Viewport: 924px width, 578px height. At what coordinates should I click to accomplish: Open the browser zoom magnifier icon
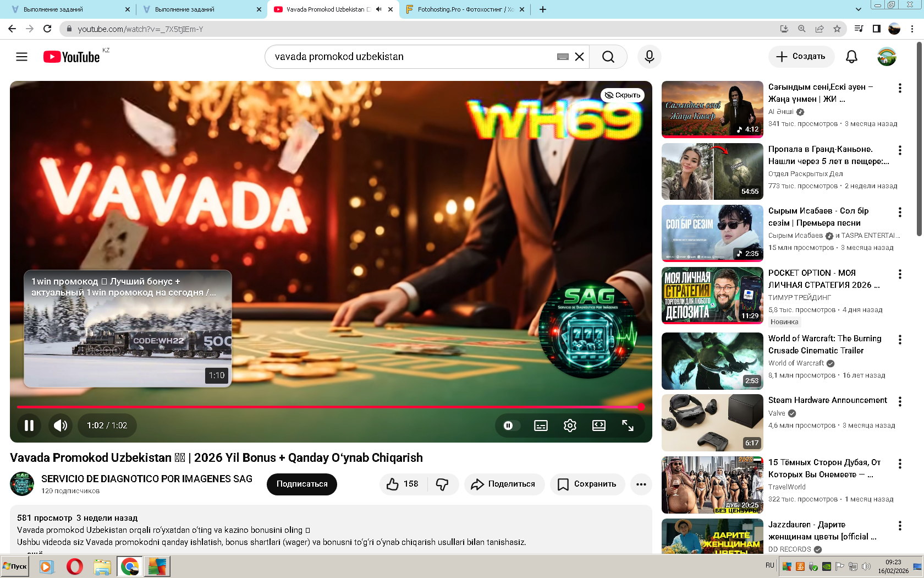[802, 29]
